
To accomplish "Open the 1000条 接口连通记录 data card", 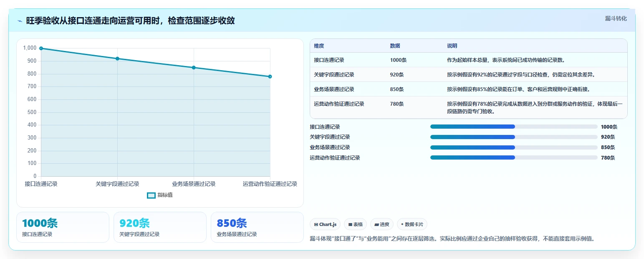I will (x=63, y=227).
